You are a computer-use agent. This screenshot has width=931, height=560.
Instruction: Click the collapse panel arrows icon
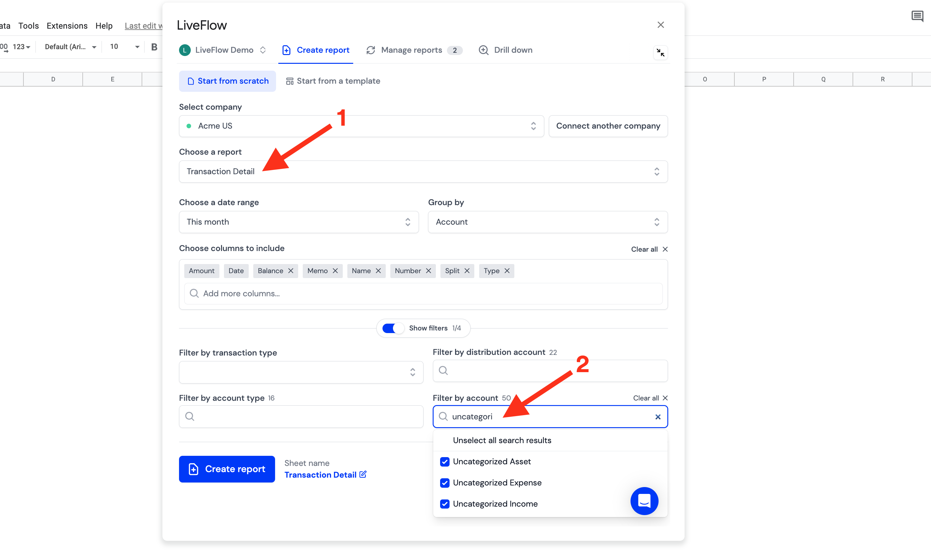(660, 52)
